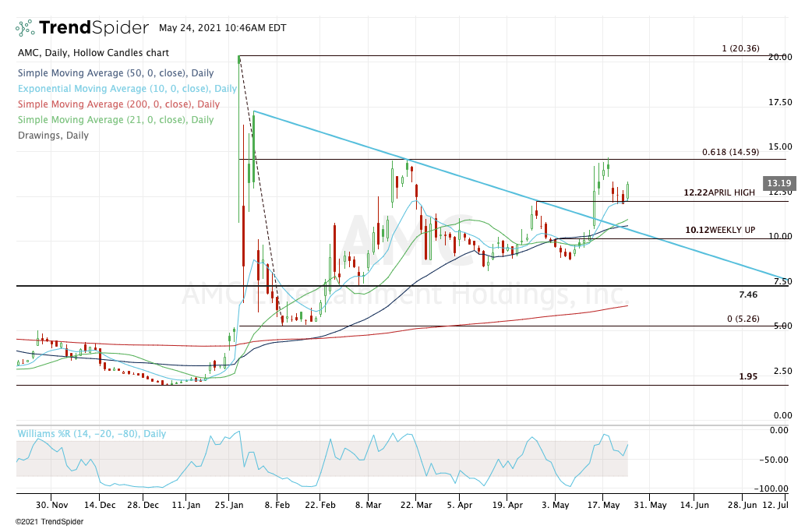This screenshot has width=812, height=529.
Task: Click the TrendSpider logo icon
Action: (25, 28)
